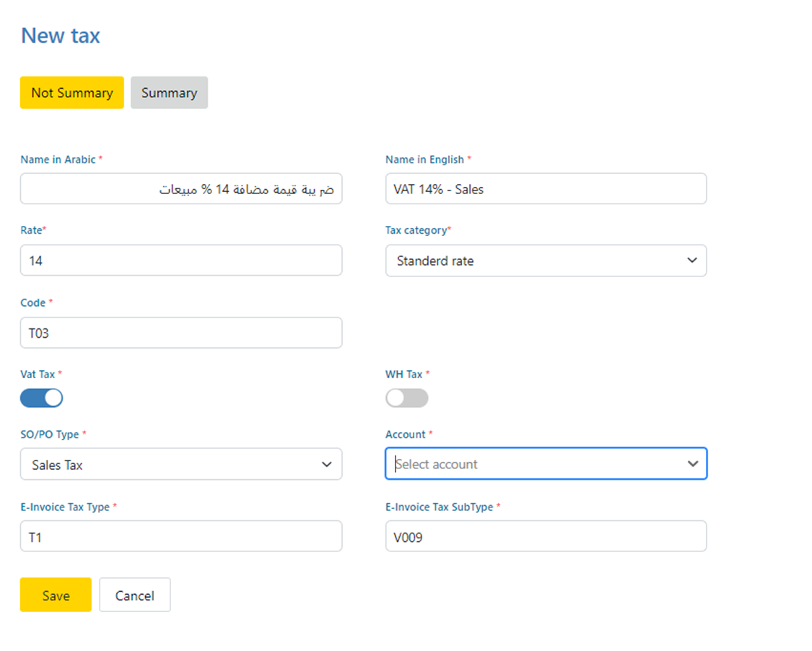
Task: Focus the E-Invoice Tax SubType field
Action: tap(545, 537)
